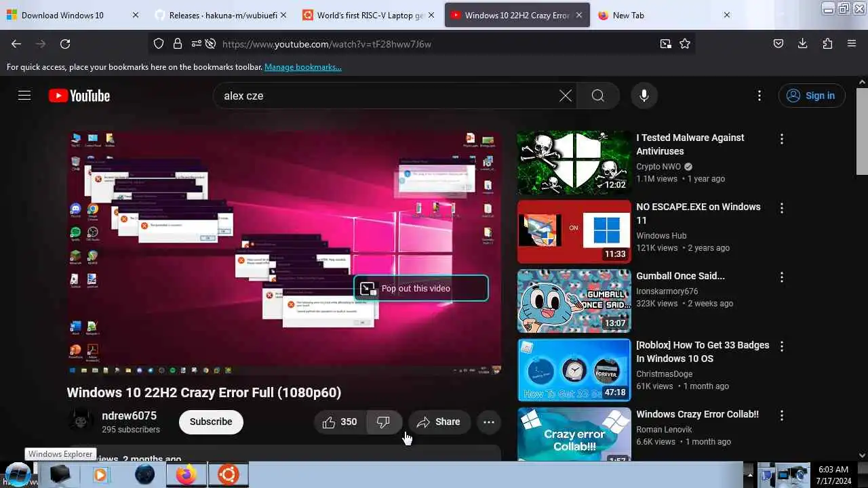Open options for Roblox 33 Badges video

pos(782,346)
